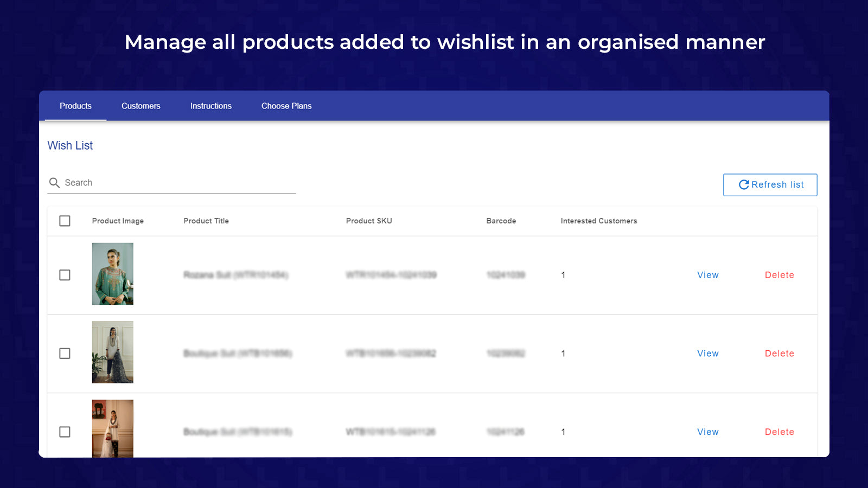Delete the third wishlist product
Viewport: 868px width, 488px height.
point(780,432)
